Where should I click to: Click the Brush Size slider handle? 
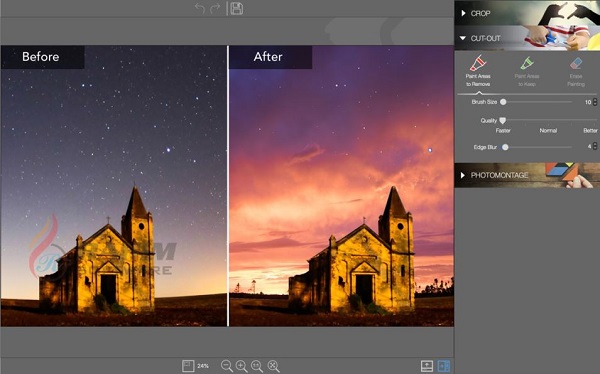pos(503,102)
